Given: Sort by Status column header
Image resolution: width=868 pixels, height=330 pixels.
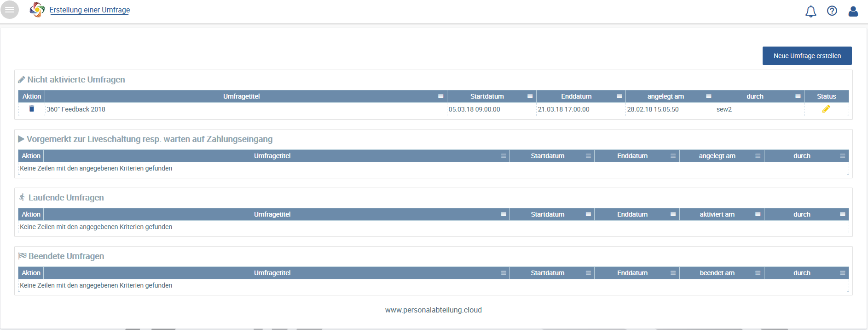Looking at the screenshot, I should point(827,96).
